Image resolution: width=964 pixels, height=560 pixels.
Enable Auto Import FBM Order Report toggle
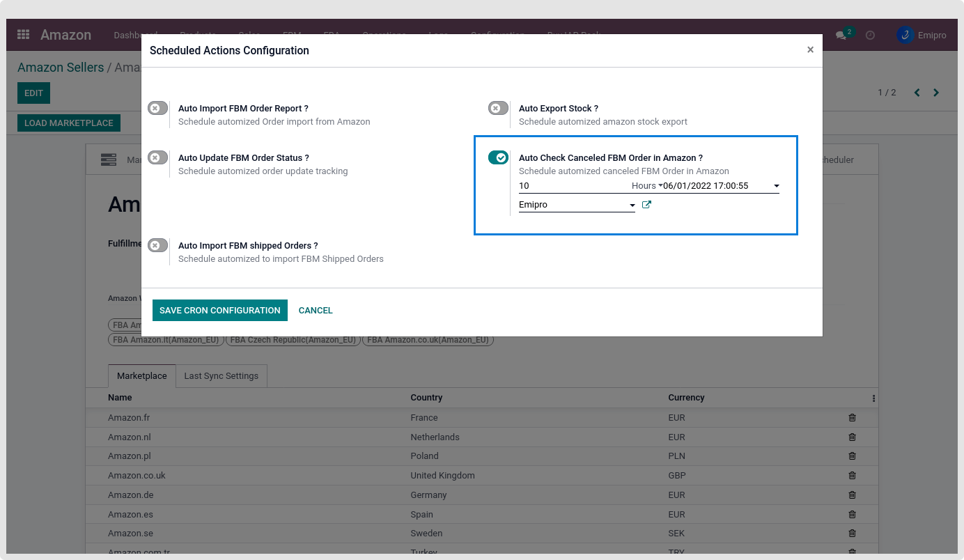coord(157,108)
